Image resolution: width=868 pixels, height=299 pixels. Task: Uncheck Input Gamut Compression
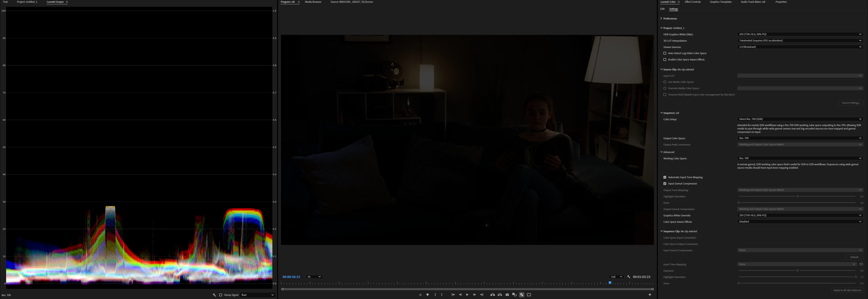point(665,184)
